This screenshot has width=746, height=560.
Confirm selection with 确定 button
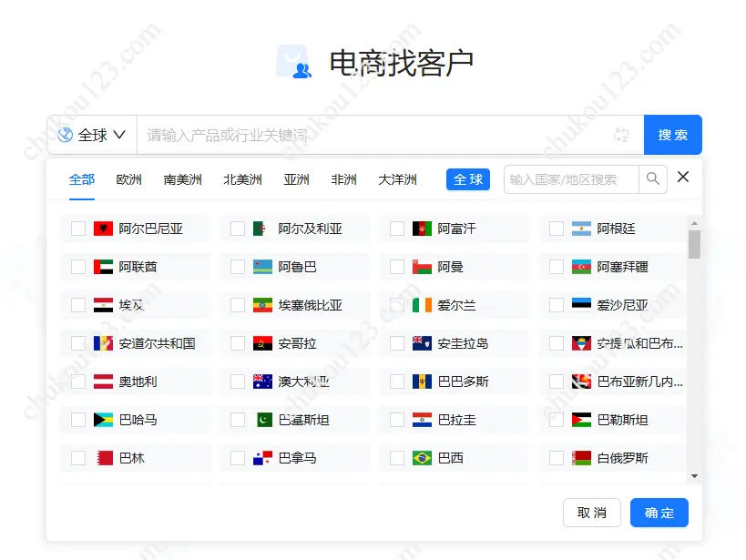[x=659, y=513]
